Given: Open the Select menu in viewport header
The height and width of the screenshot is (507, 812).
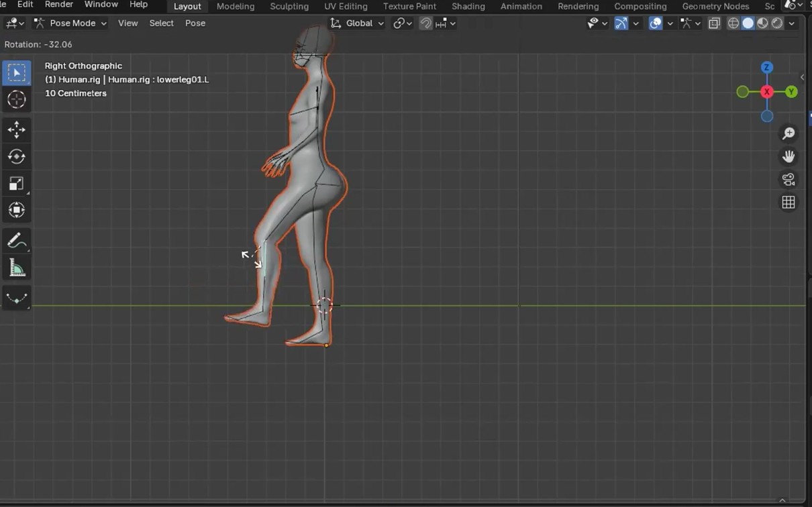Looking at the screenshot, I should coord(161,23).
